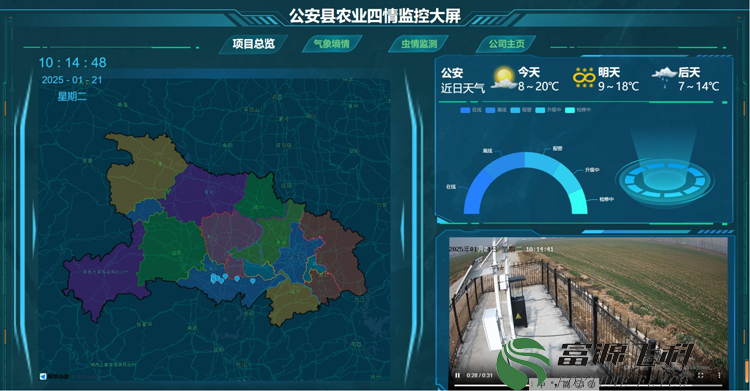Toggle the 报警 legend item
This screenshot has height=391, width=750.
pyautogui.click(x=521, y=110)
